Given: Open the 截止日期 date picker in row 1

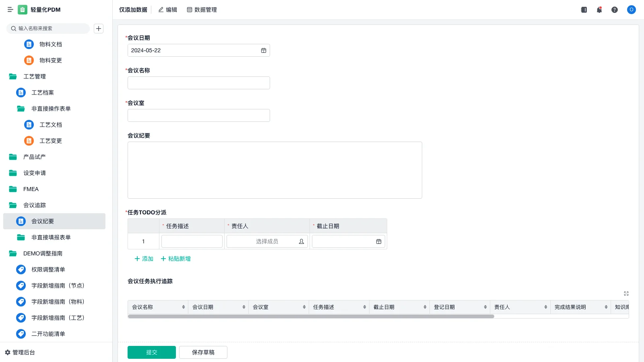Looking at the screenshot, I should [x=378, y=241].
